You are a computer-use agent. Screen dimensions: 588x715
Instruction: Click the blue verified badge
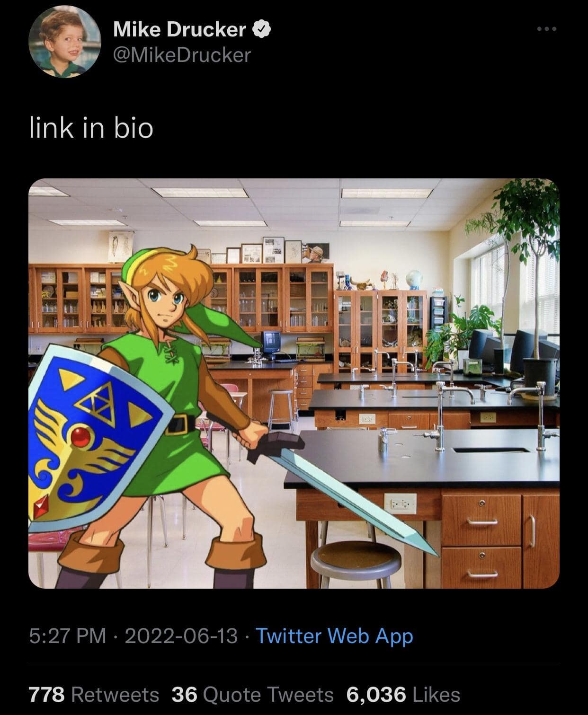(x=262, y=30)
